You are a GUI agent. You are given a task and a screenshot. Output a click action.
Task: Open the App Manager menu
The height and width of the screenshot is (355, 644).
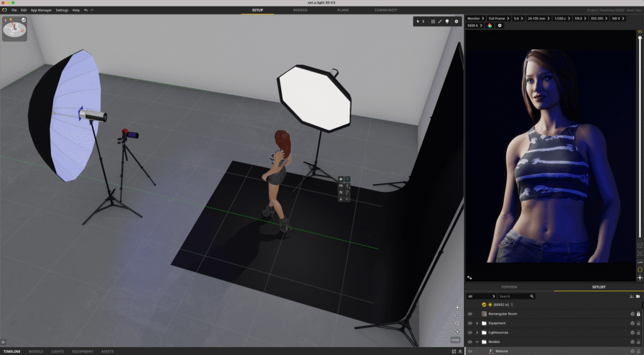click(41, 10)
